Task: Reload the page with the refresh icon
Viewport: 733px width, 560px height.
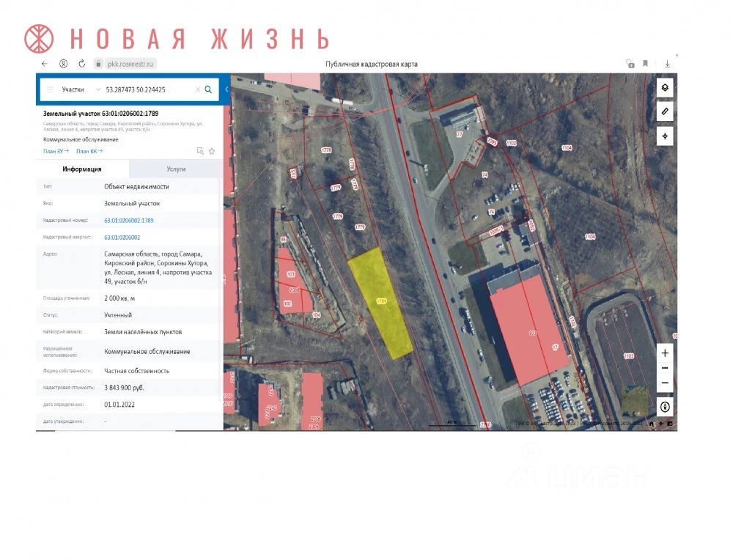Action: [82, 64]
